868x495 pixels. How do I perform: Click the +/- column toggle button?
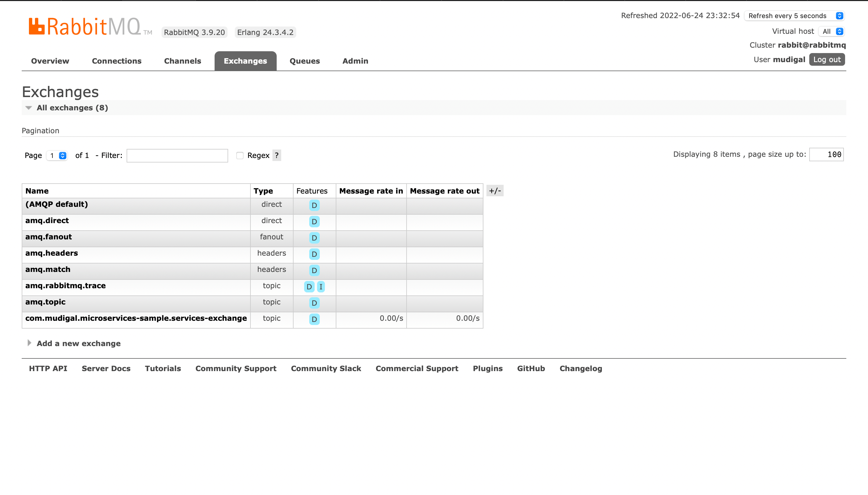click(495, 191)
